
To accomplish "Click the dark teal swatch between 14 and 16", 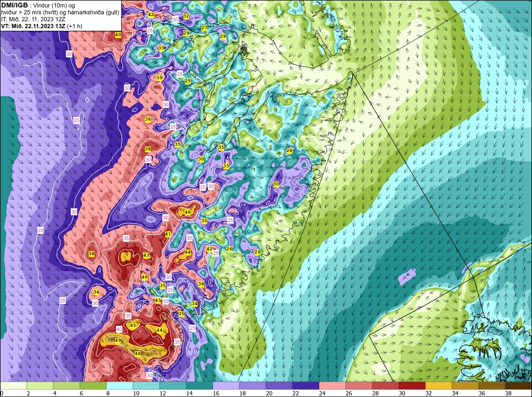I will click(199, 386).
